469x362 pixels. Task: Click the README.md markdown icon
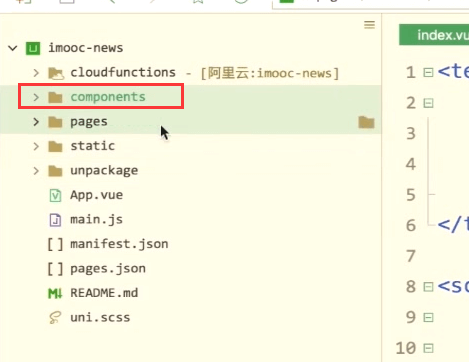(x=55, y=293)
